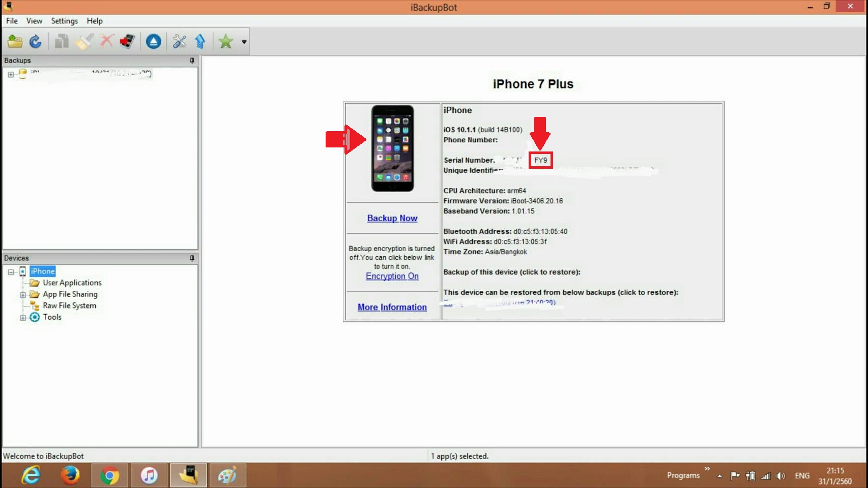Open iTunes from the taskbar
The image size is (868, 488).
tap(149, 476)
